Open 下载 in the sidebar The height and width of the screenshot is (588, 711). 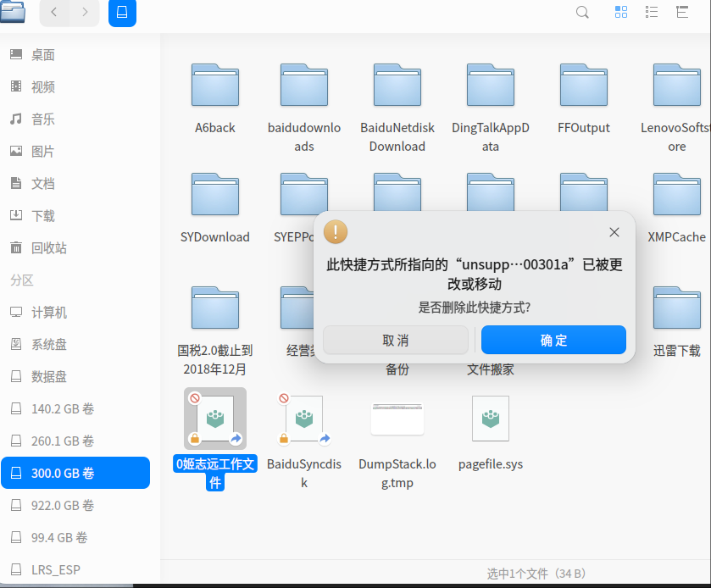75,216
